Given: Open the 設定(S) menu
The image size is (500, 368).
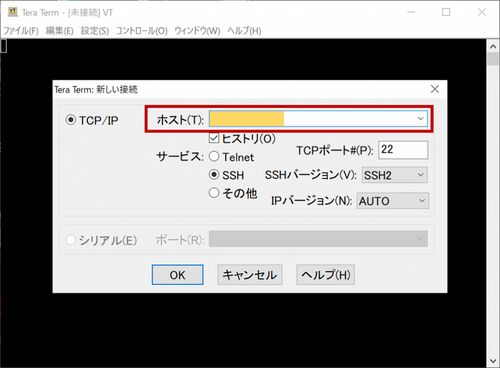Looking at the screenshot, I should tap(95, 31).
